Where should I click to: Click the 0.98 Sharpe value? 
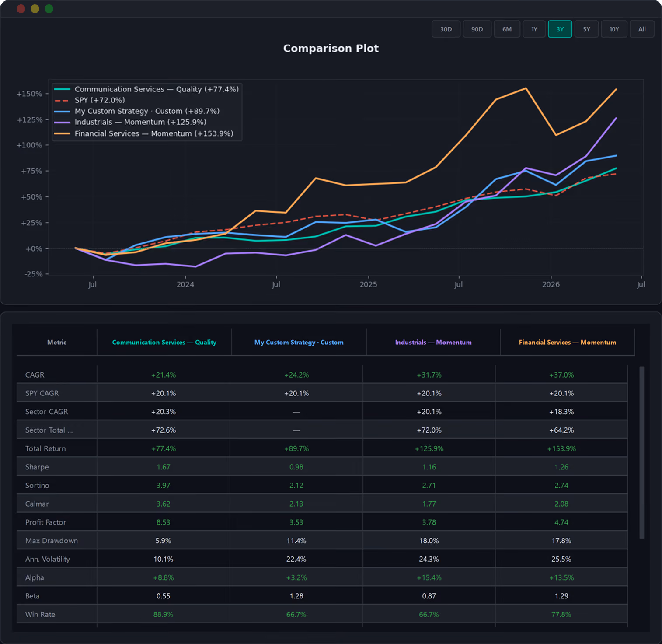coord(296,467)
